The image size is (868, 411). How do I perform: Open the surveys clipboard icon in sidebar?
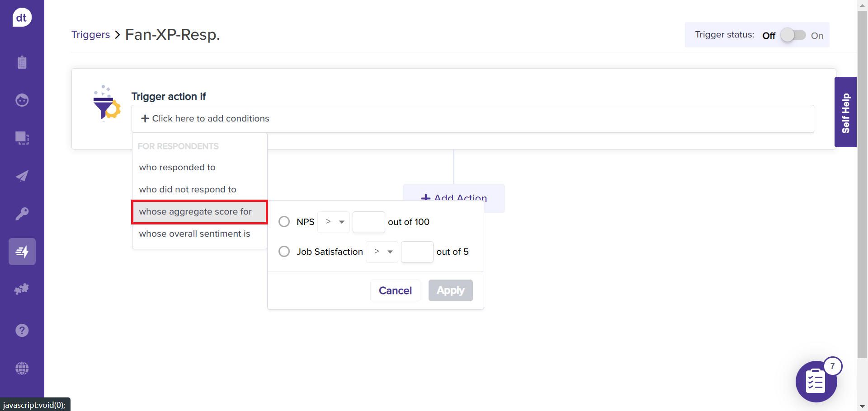click(22, 62)
